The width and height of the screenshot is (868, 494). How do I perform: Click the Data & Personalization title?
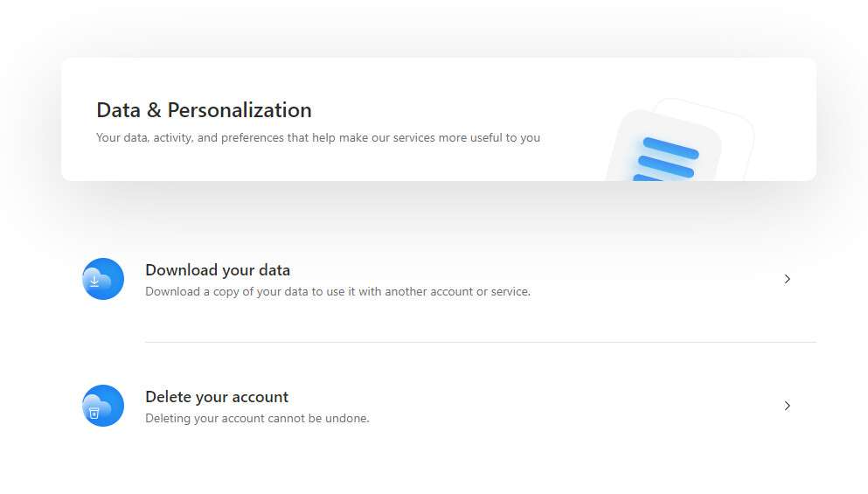point(204,110)
